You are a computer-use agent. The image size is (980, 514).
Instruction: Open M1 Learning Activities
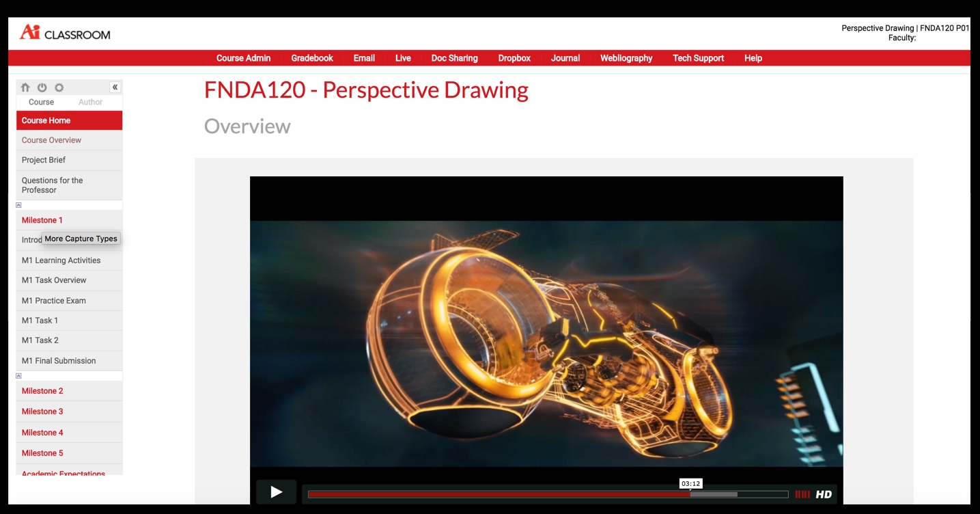(69, 260)
